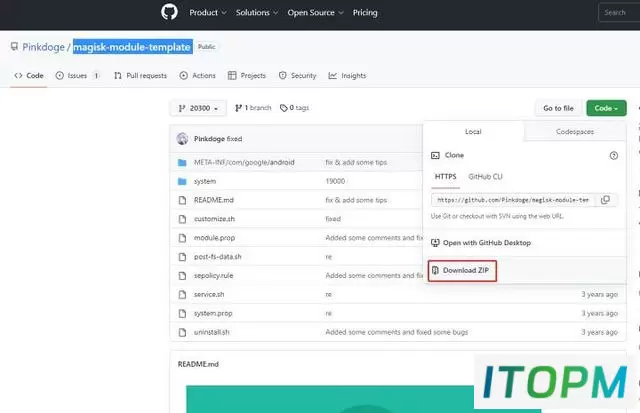Viewport: 640px width, 413px height.
Task: Switch to the Issues tab
Action: [x=78, y=75]
